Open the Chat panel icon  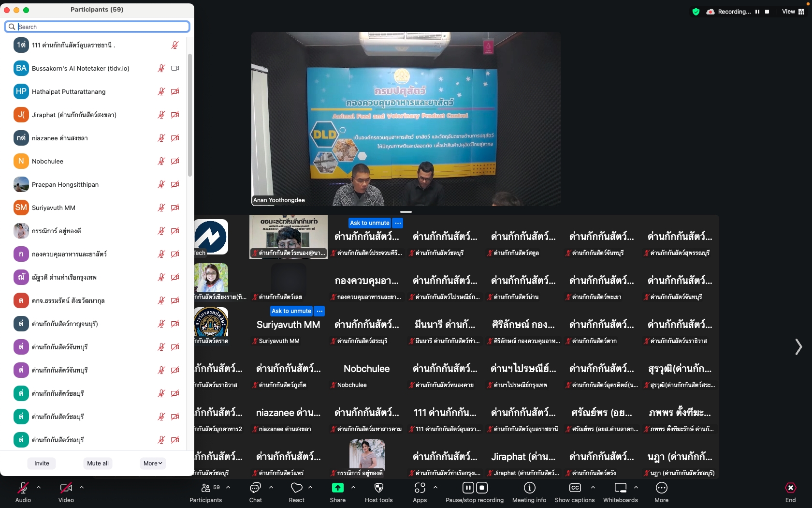pos(255,488)
